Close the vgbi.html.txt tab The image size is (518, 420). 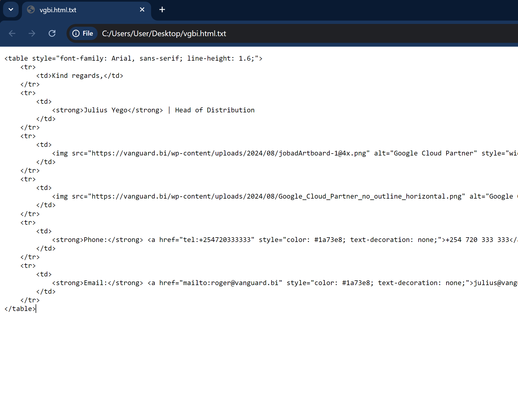[x=142, y=10]
